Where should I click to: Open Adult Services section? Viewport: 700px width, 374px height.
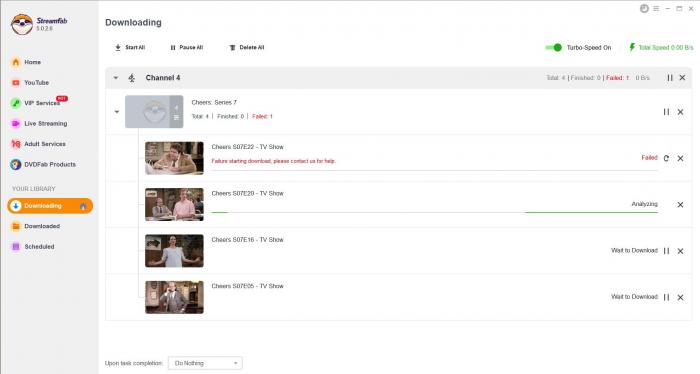[38, 144]
